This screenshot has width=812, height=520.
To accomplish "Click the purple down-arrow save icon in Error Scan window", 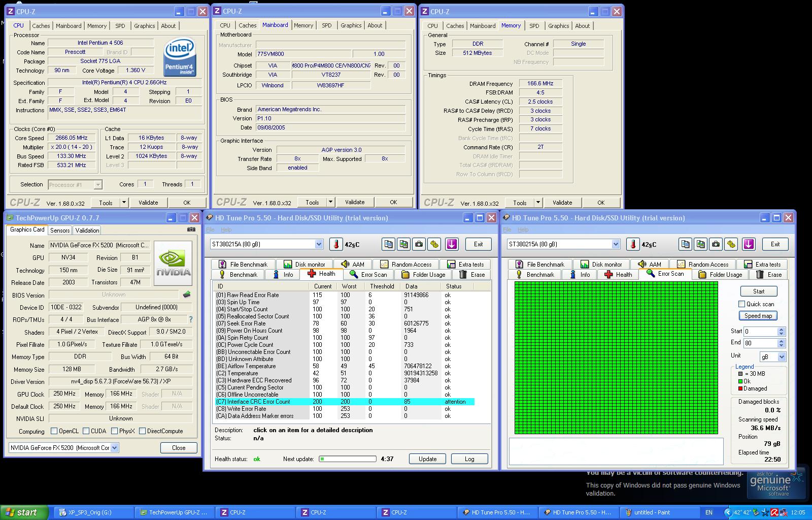I will tap(749, 244).
